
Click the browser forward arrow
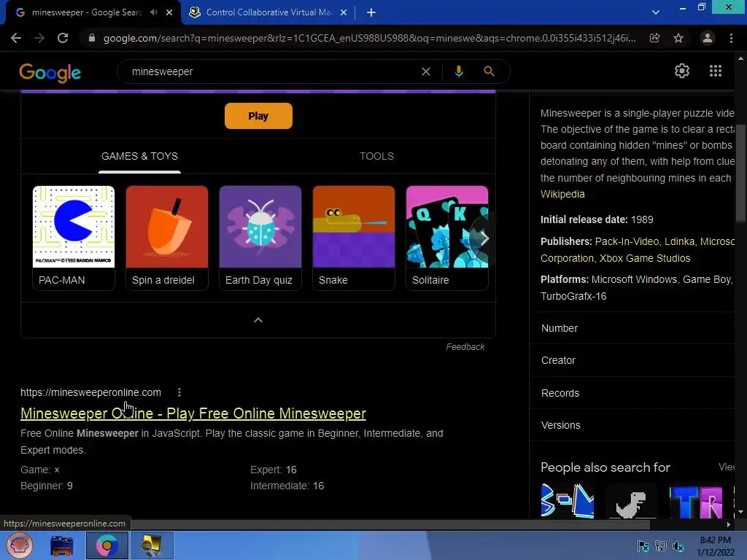coord(39,38)
